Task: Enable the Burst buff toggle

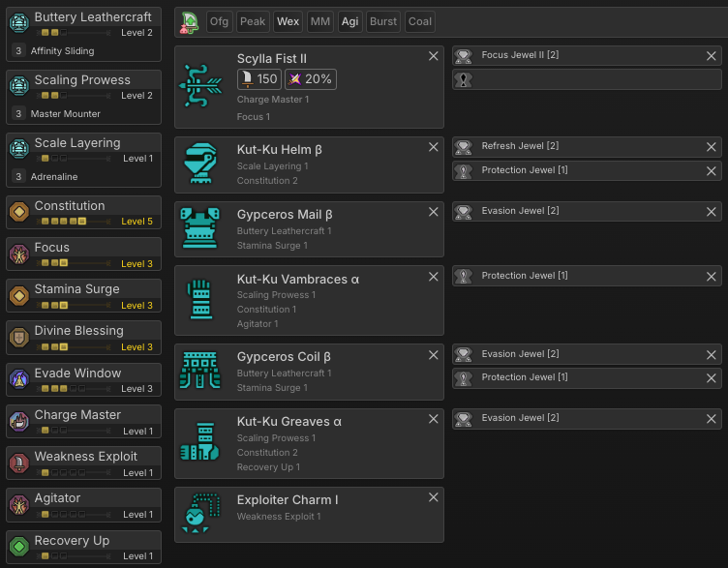Action: pyautogui.click(x=383, y=21)
